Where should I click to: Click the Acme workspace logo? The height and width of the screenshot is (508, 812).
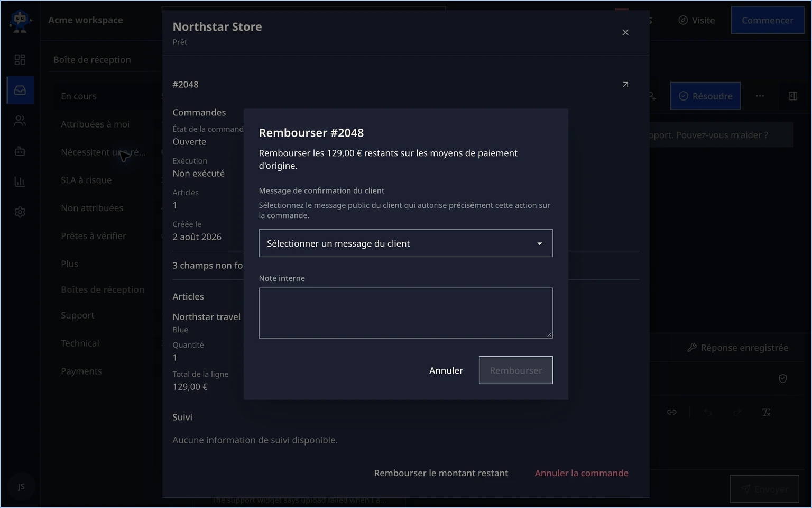[x=20, y=21]
